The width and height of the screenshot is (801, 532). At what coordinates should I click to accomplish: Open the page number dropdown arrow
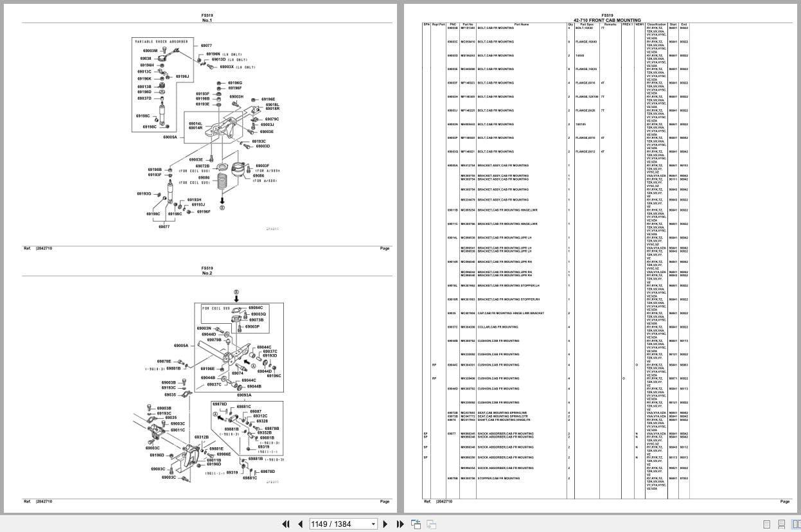coord(373,524)
